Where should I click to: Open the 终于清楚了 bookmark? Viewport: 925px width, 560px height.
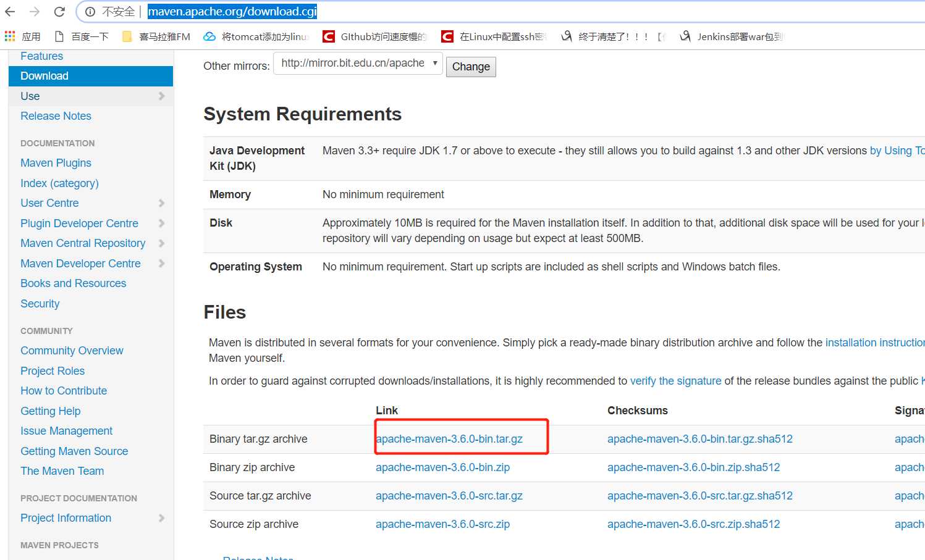pyautogui.click(x=613, y=36)
